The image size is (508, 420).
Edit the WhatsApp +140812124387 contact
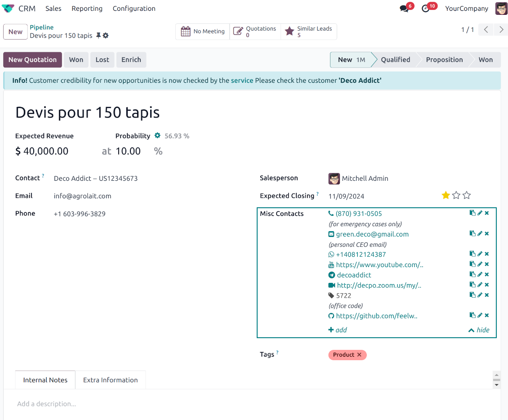480,254
